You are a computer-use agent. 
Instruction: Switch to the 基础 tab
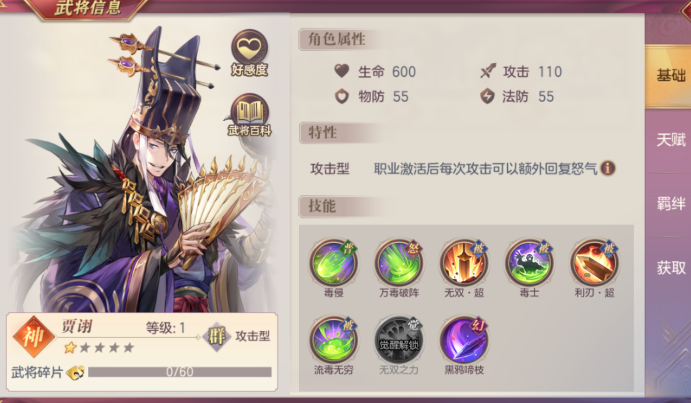click(668, 76)
